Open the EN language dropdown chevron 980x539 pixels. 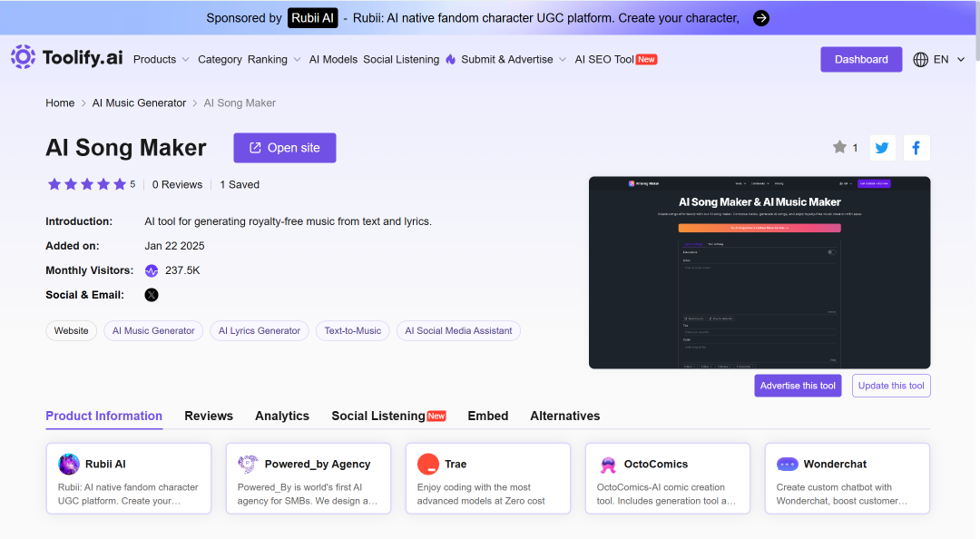(961, 59)
